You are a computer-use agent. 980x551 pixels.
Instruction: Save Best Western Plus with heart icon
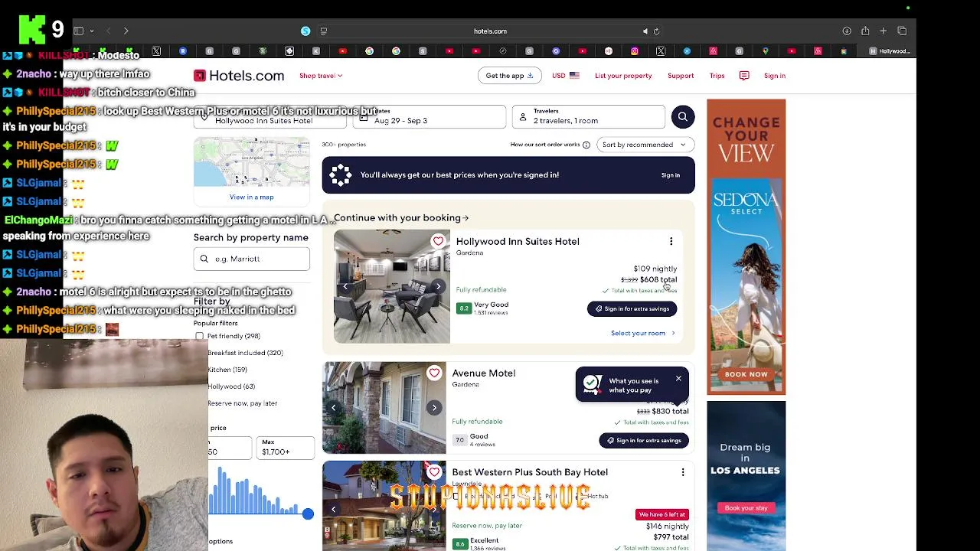(x=434, y=472)
